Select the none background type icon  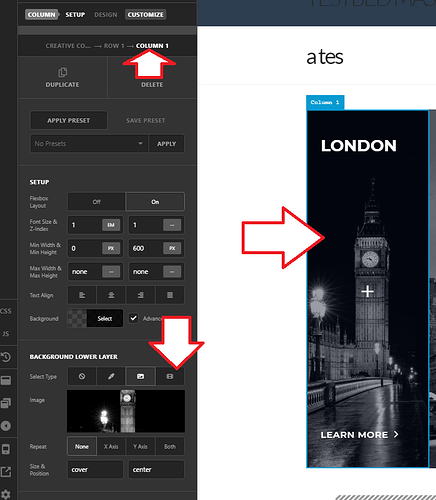coord(82,376)
